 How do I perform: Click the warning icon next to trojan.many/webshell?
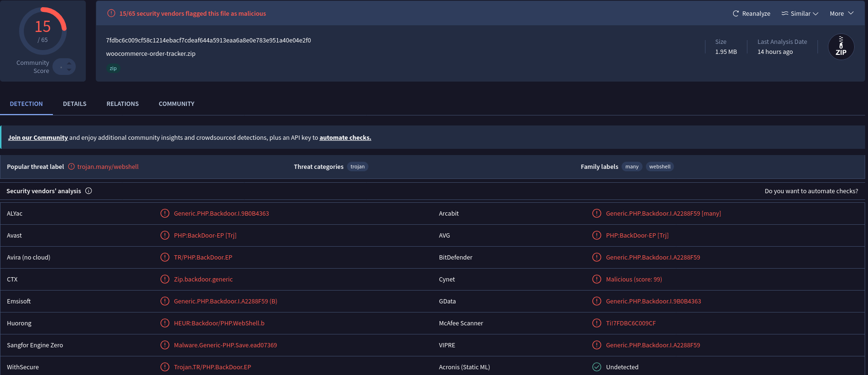tap(71, 167)
